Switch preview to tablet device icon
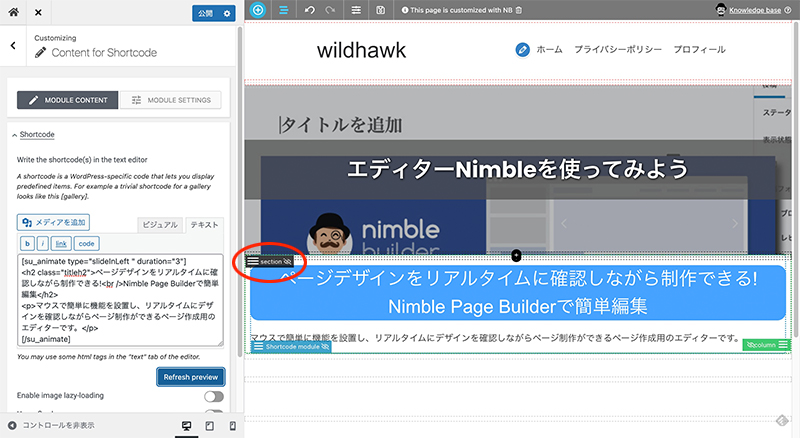The image size is (800, 438). pos(209,426)
